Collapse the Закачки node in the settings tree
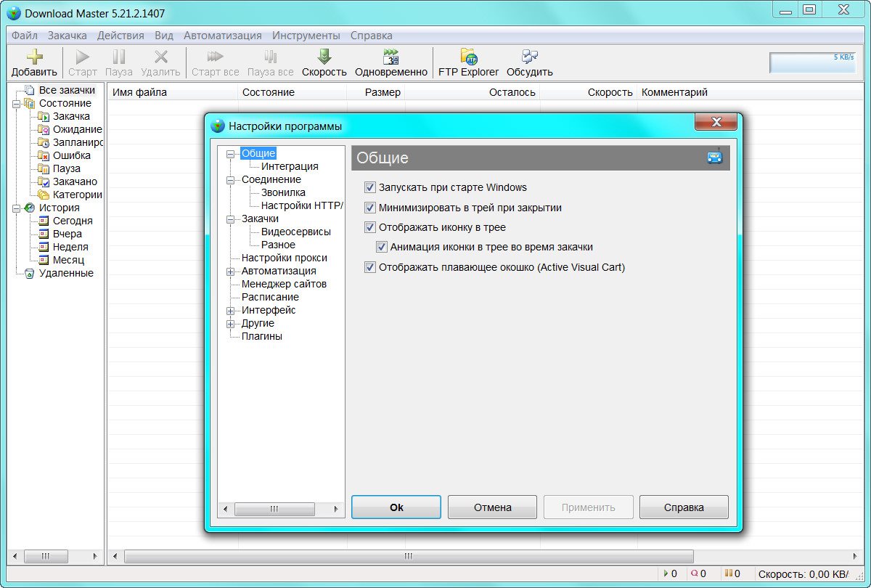This screenshot has height=588, width=871. pos(231,219)
